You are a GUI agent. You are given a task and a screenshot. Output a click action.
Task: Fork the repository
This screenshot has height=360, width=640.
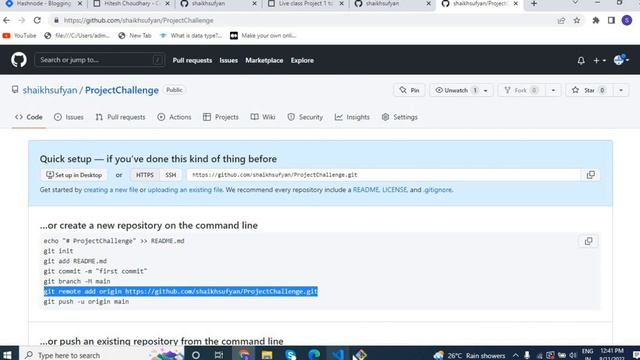(x=521, y=90)
